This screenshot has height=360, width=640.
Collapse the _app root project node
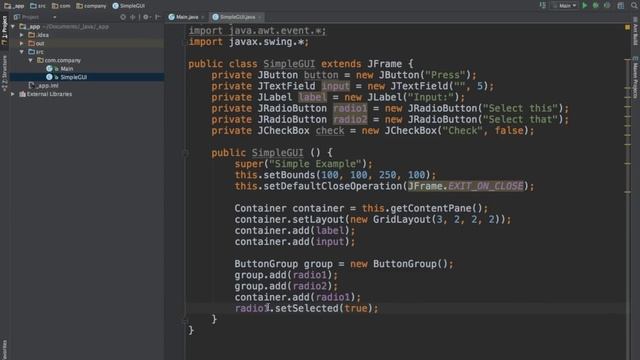click(13, 27)
